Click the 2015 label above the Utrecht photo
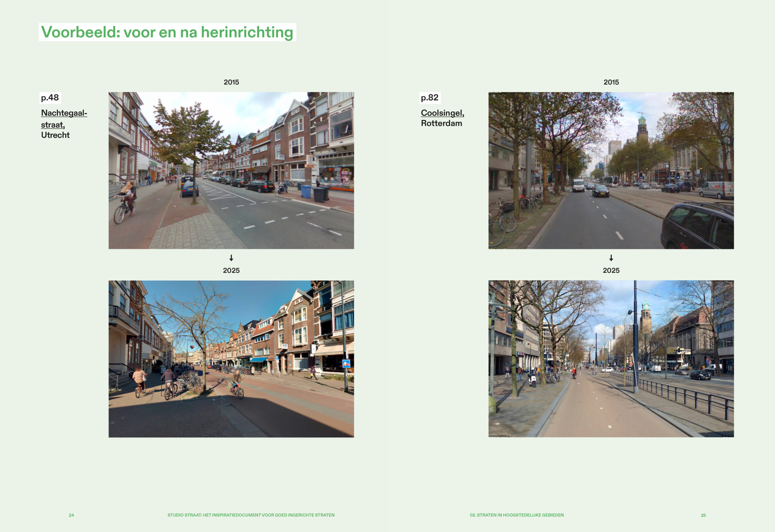This screenshot has width=775, height=532. tap(231, 82)
